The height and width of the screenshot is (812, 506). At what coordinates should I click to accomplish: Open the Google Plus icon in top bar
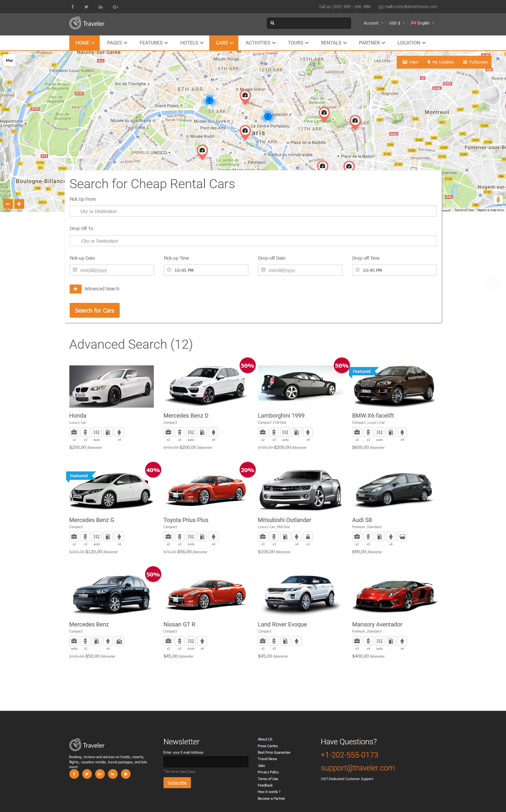(115, 7)
